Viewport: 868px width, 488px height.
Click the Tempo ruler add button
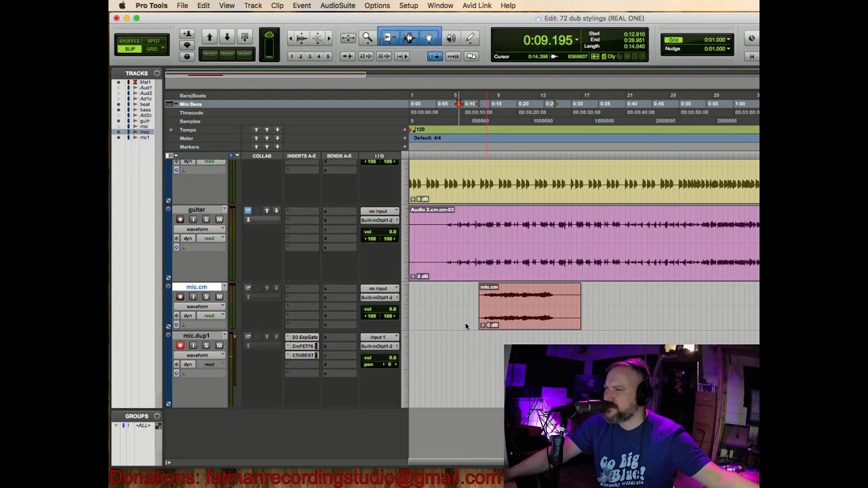tap(406, 129)
